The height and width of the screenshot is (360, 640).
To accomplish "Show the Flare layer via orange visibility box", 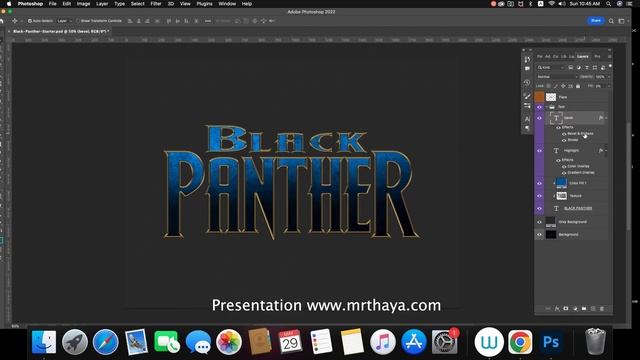I will coord(539,97).
